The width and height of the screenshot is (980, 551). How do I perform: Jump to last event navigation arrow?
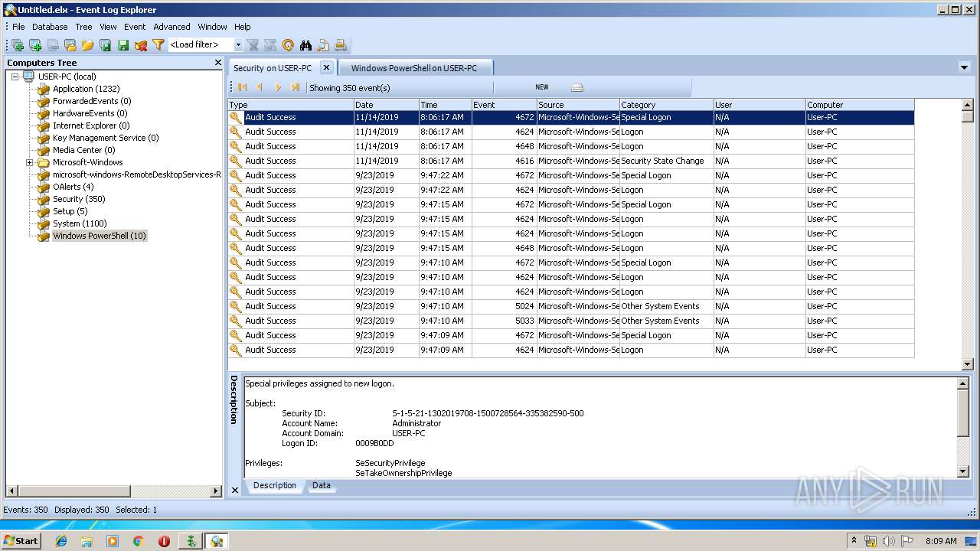click(x=296, y=87)
